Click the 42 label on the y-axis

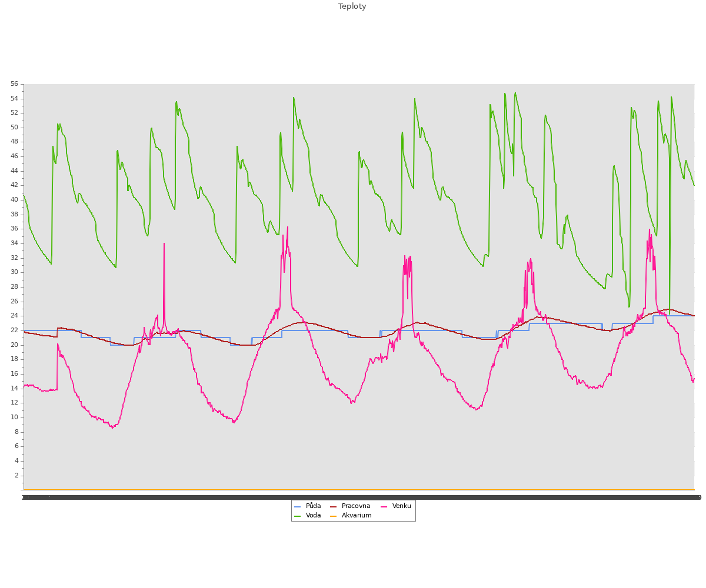coord(14,185)
